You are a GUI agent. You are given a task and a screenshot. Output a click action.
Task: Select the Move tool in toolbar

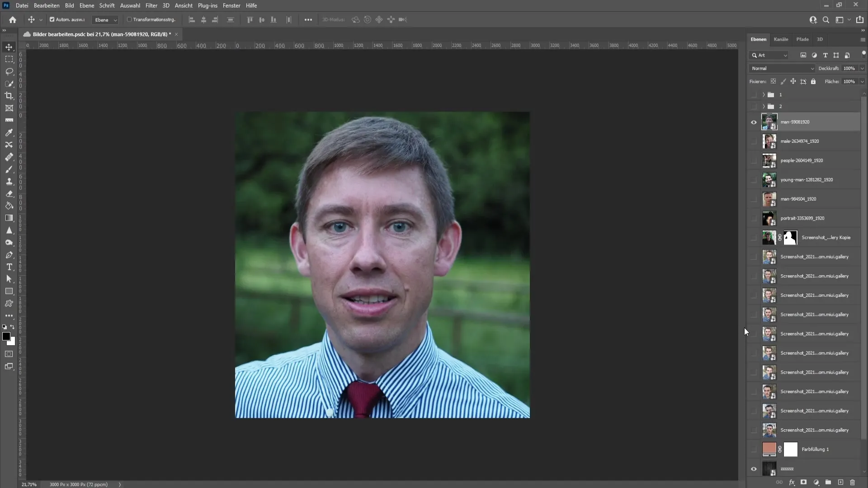[x=9, y=46]
